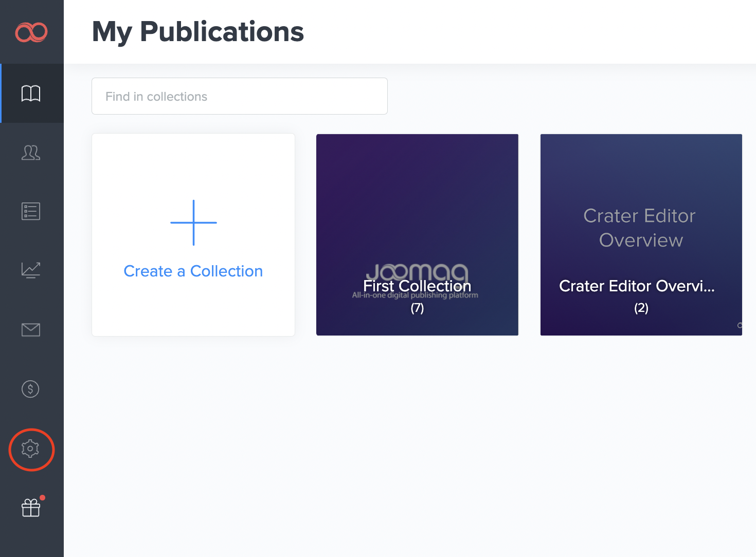Select the (2) item count on Crater collection
The width and height of the screenshot is (756, 557).
click(x=641, y=308)
